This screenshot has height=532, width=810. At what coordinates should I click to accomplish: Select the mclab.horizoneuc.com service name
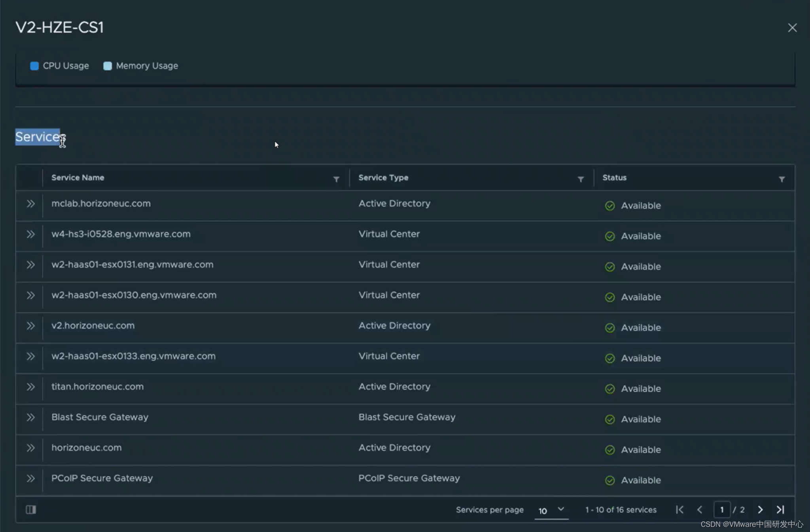[101, 204]
